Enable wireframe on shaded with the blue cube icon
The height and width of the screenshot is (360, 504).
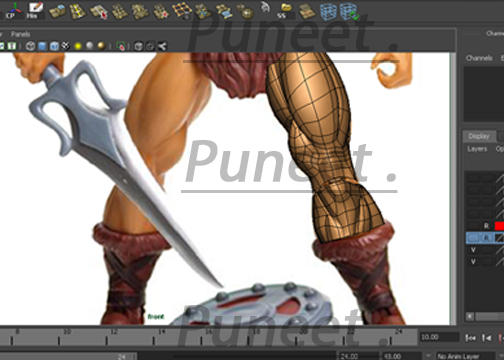coord(54,46)
